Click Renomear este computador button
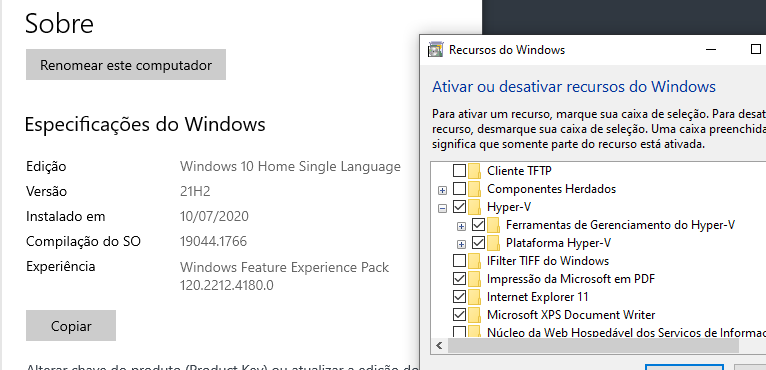 click(126, 65)
